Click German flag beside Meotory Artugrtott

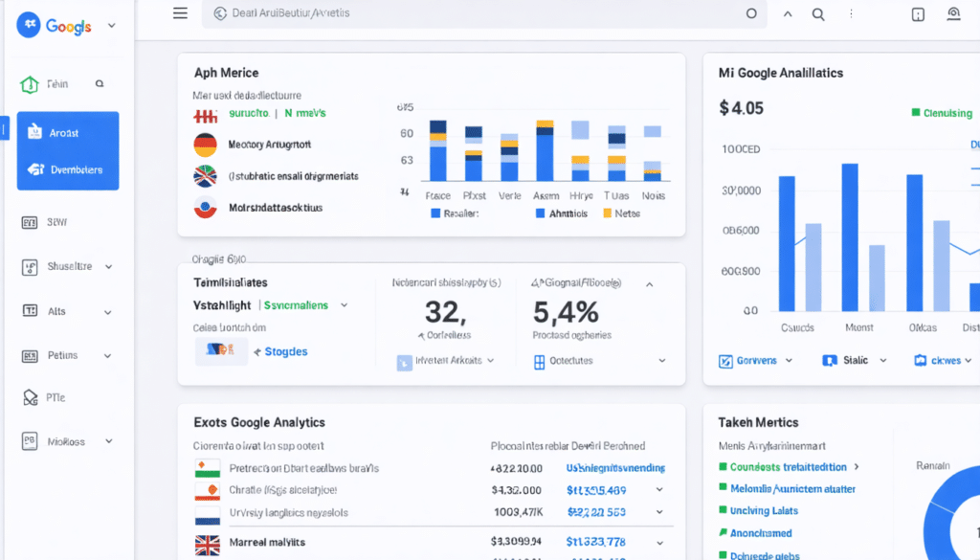(205, 145)
